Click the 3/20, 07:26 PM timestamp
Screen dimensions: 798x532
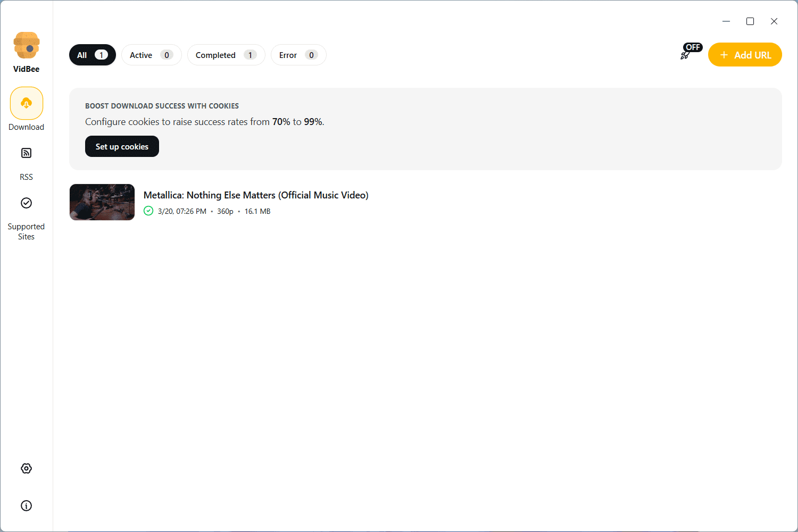(182, 211)
